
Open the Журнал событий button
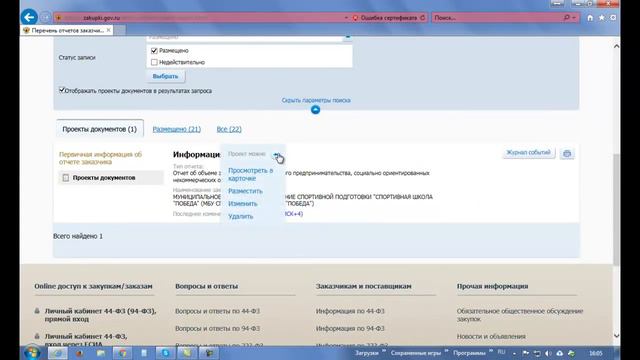pos(528,153)
